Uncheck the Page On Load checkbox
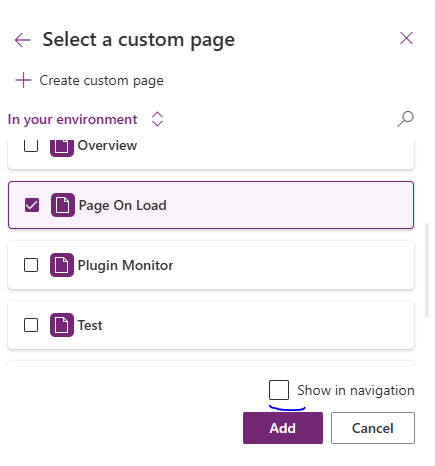Image resolution: width=435 pixels, height=466 pixels. (32, 205)
